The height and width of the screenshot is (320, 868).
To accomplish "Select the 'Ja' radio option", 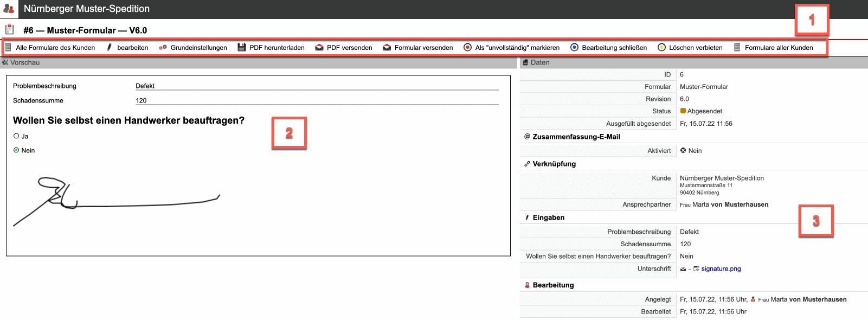I will 16,136.
